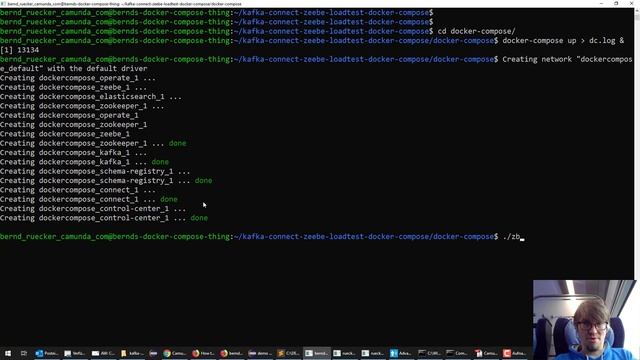Open the Firefox 'How t...' taskbar button
Screen dimensions: 640x360
coord(203,353)
